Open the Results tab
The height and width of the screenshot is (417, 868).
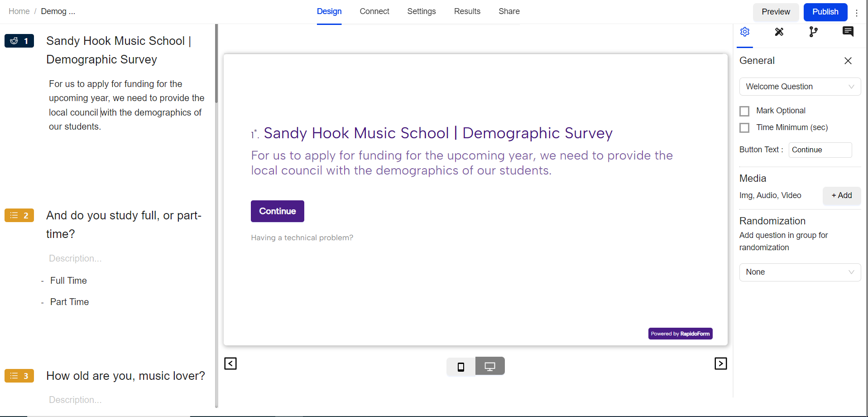point(467,11)
